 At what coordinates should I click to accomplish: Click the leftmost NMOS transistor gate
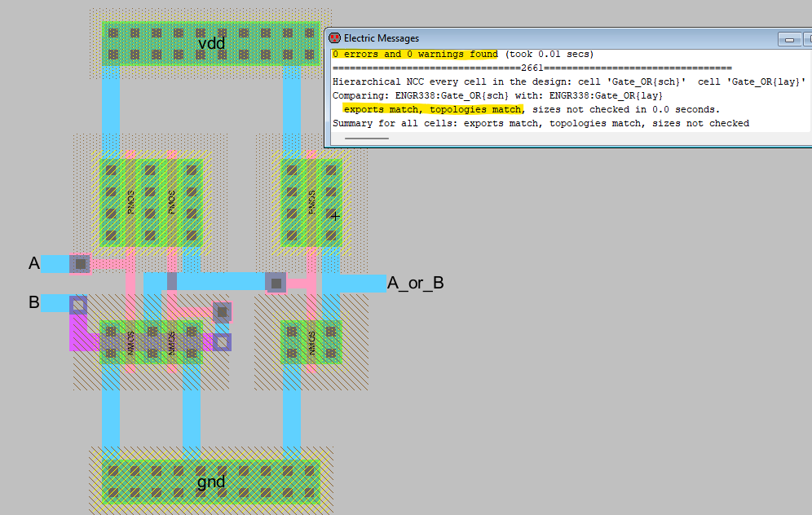click(130, 342)
